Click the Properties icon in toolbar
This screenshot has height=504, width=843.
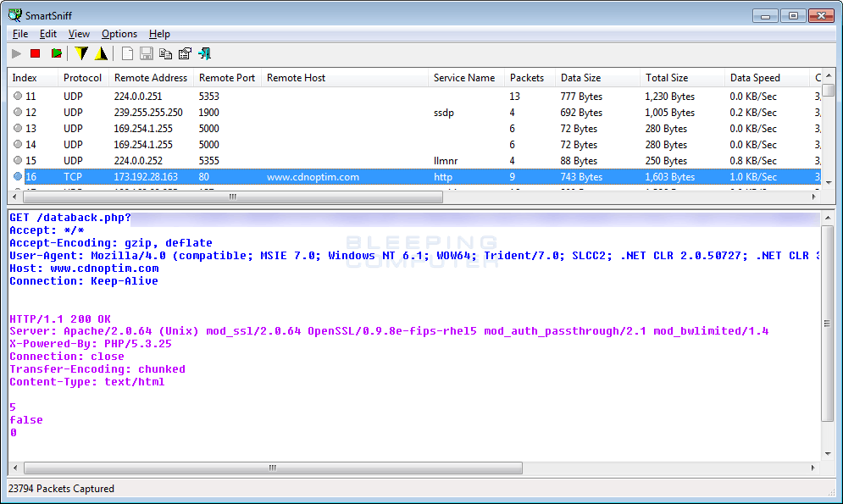point(185,53)
